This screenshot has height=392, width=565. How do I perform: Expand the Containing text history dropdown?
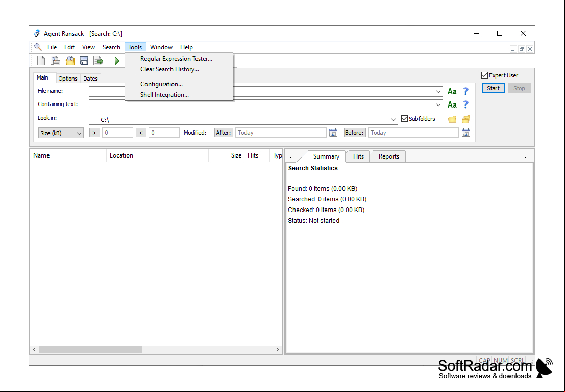[438, 104]
